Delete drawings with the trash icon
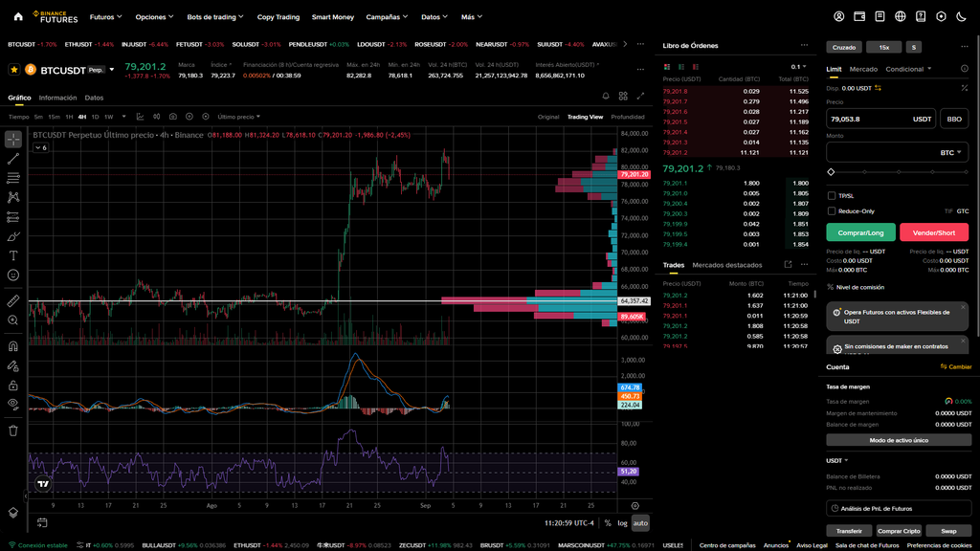The image size is (980, 551). coord(13,430)
